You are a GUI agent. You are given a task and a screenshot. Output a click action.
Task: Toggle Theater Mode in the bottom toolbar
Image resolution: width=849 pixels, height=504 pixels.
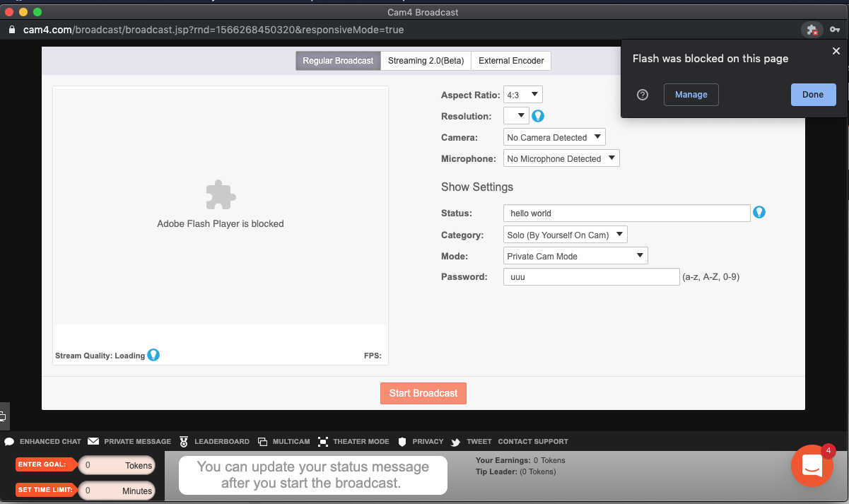(353, 441)
